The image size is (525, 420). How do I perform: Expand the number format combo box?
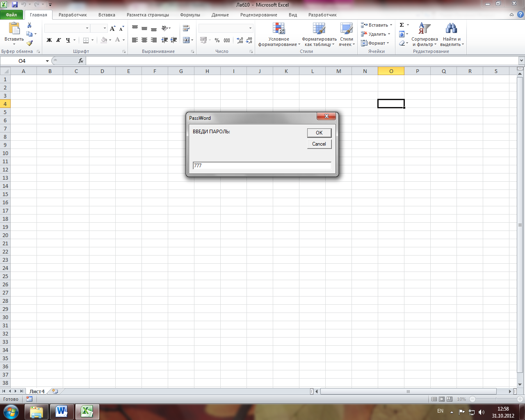point(250,28)
